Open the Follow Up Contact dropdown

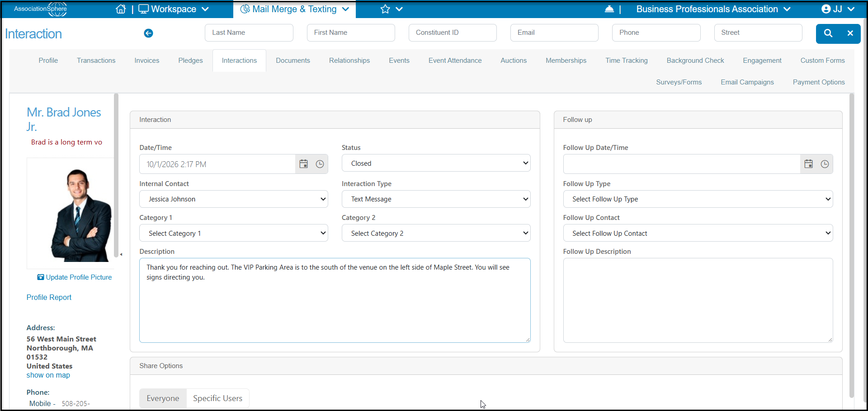tap(698, 233)
